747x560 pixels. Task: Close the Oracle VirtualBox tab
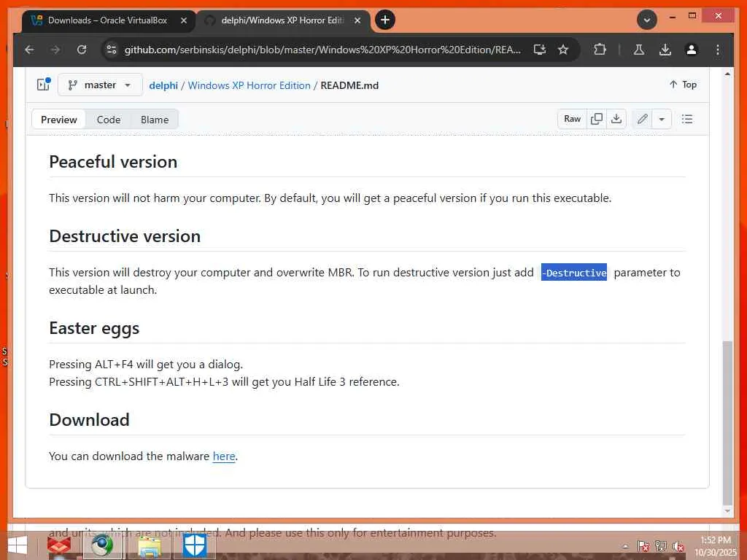point(184,20)
